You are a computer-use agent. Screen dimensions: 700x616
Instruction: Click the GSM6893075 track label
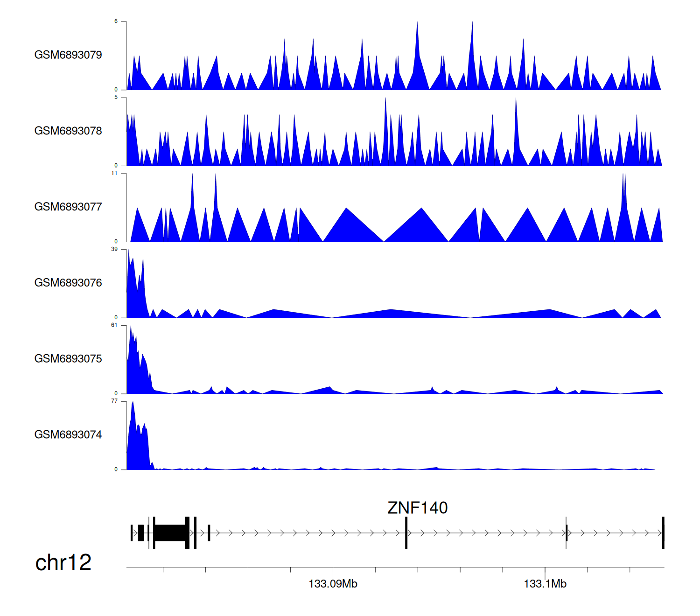click(68, 359)
